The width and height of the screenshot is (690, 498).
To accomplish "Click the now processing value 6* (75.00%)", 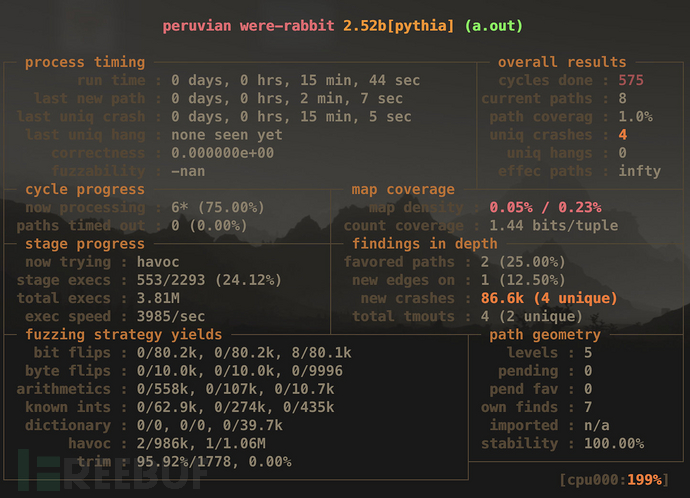I will 217,207.
